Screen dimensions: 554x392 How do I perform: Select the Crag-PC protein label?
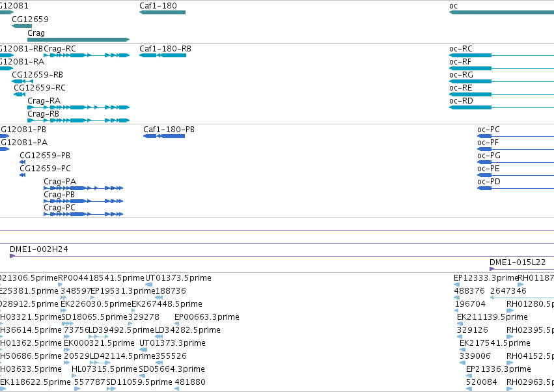pyautogui.click(x=59, y=208)
